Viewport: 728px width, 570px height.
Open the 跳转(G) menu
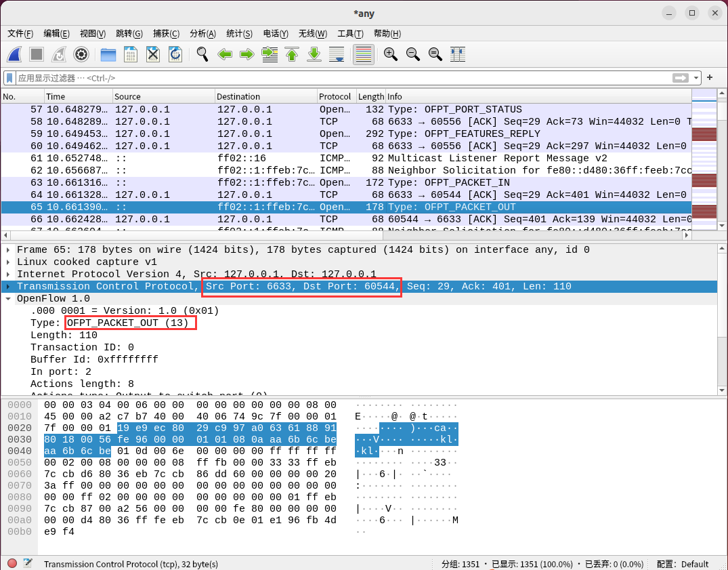(129, 33)
